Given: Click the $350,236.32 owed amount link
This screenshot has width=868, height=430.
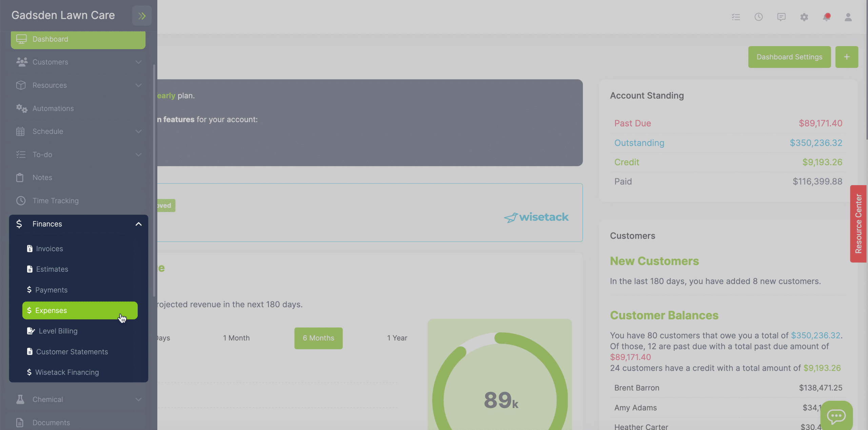Looking at the screenshot, I should point(815,335).
